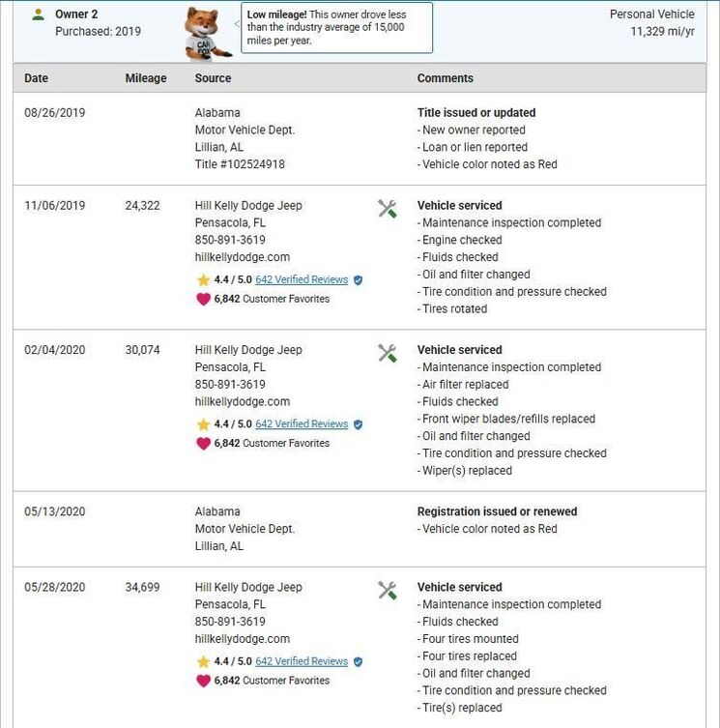720x728 pixels.
Task: Click the Comments column header
Action: coord(446,78)
